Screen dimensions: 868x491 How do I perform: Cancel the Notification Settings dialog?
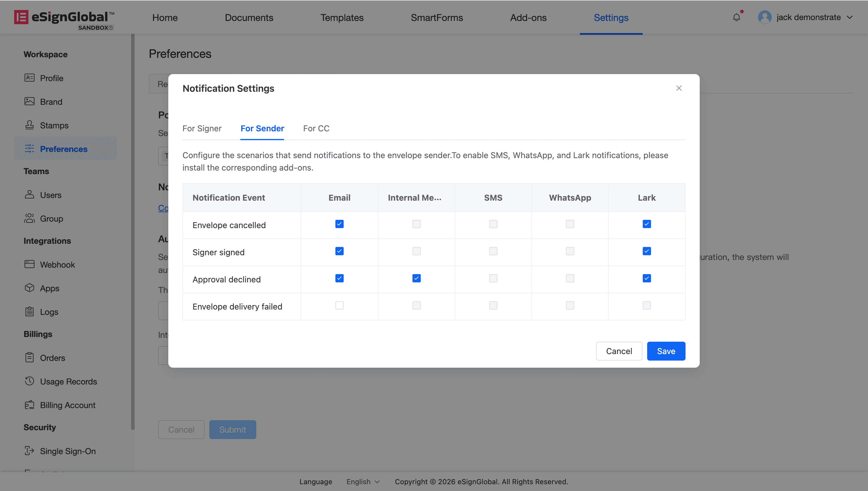619,351
